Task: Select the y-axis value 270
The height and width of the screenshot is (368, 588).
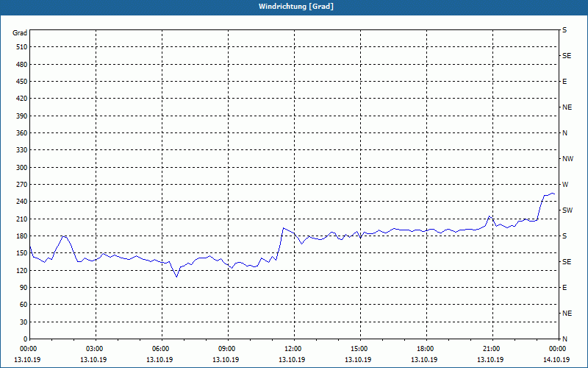Action: (22, 185)
